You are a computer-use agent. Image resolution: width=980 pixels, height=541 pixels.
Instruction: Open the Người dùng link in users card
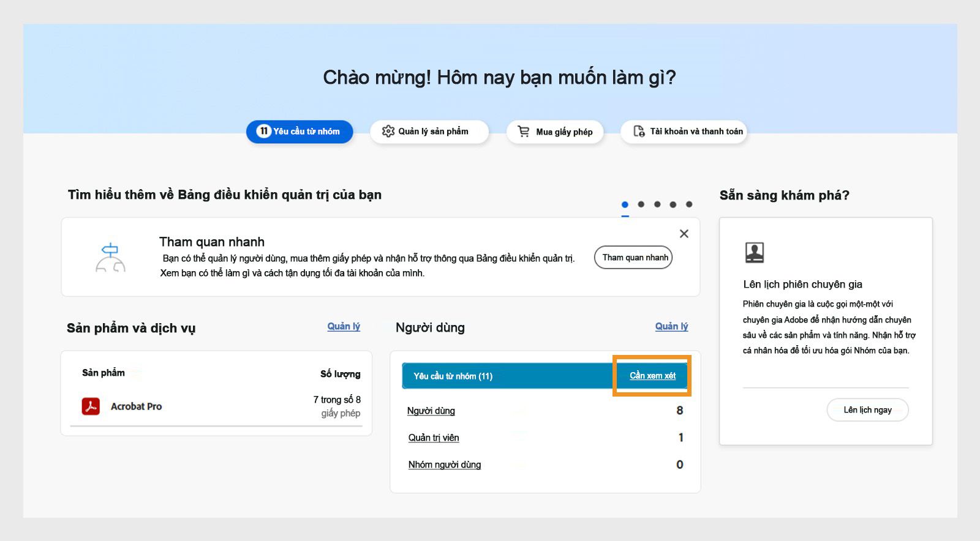431,411
